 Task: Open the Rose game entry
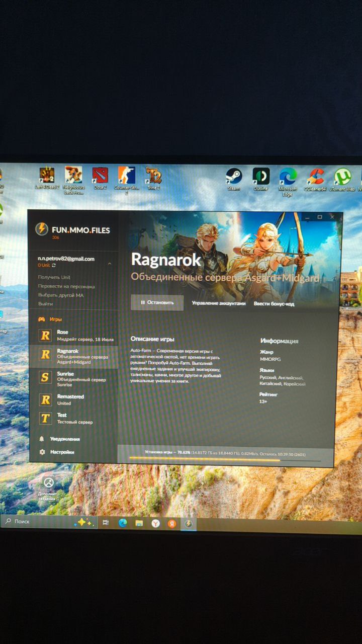pyautogui.click(x=62, y=333)
